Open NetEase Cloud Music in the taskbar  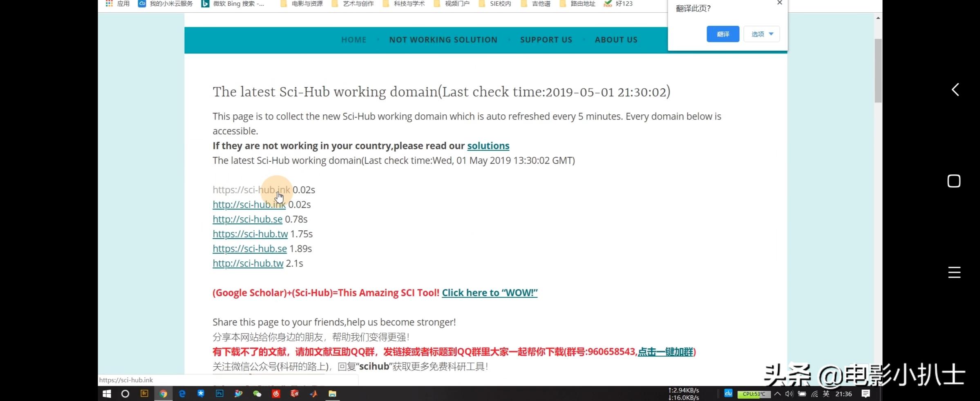click(x=276, y=394)
